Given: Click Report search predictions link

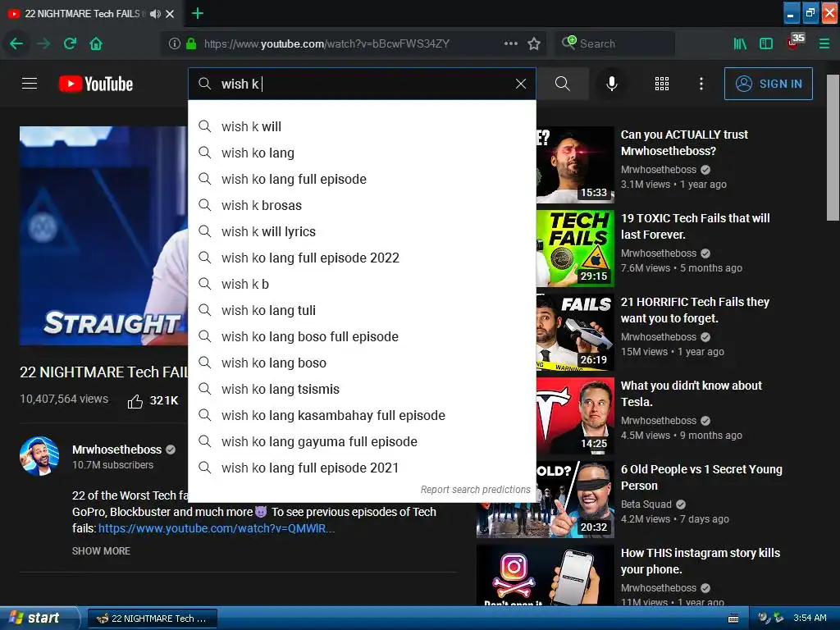Looking at the screenshot, I should (475, 489).
